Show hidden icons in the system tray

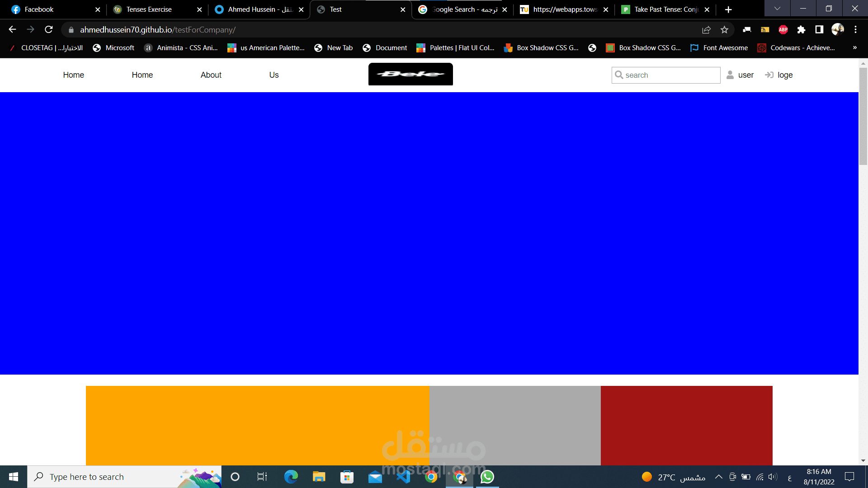[x=718, y=476]
